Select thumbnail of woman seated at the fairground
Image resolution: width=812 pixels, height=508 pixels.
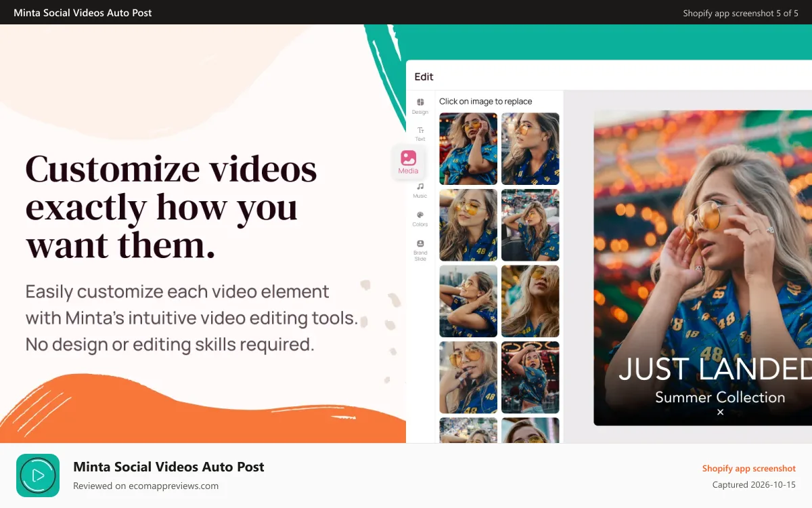pyautogui.click(x=531, y=225)
